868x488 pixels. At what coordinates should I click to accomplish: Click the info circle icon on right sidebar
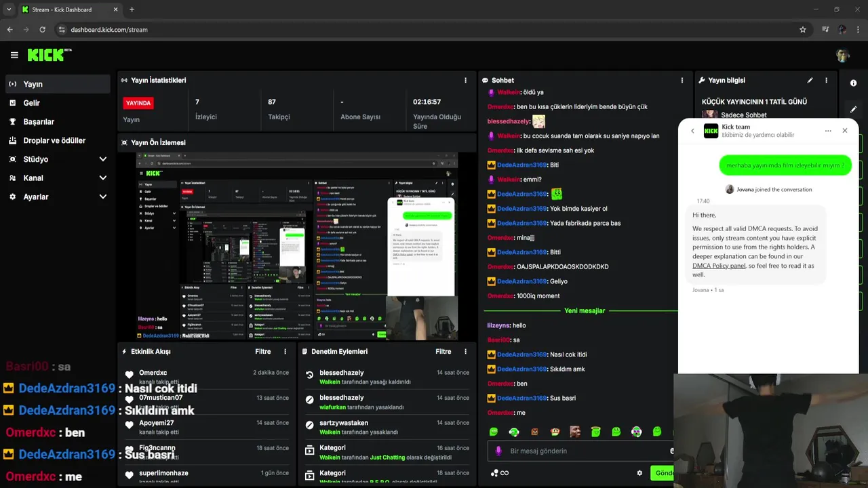point(853,83)
